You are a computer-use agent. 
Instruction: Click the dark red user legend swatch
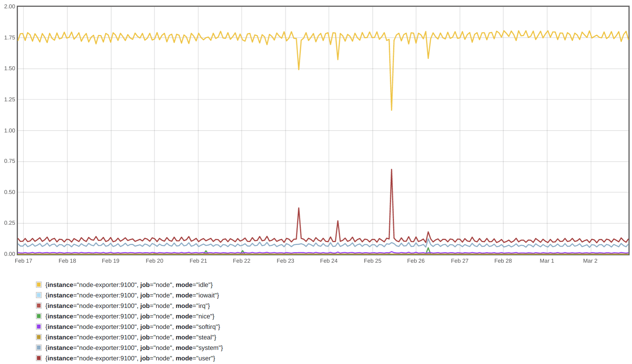coord(39,358)
